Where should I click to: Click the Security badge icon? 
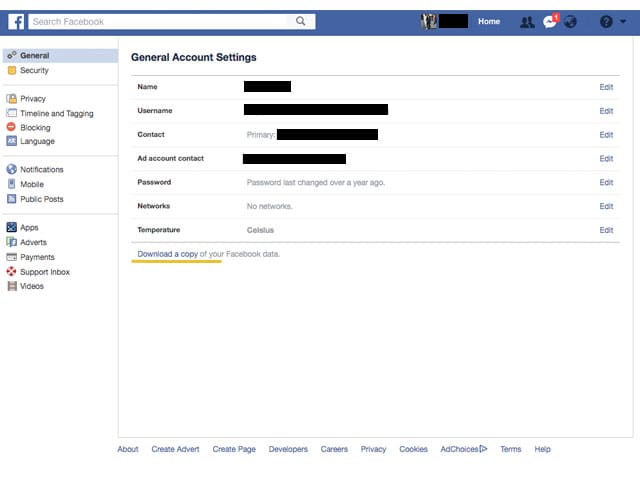click(x=12, y=70)
